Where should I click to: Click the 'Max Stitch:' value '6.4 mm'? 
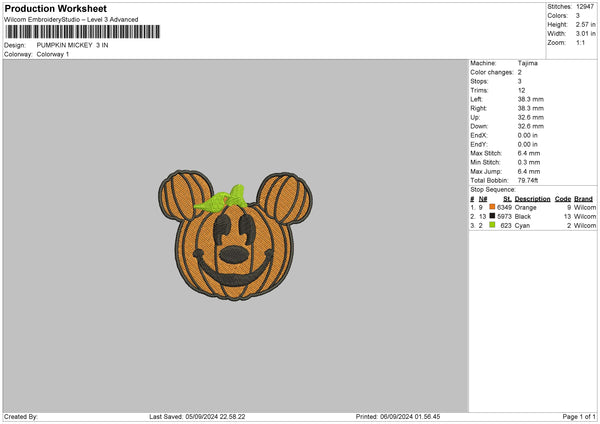coord(529,153)
